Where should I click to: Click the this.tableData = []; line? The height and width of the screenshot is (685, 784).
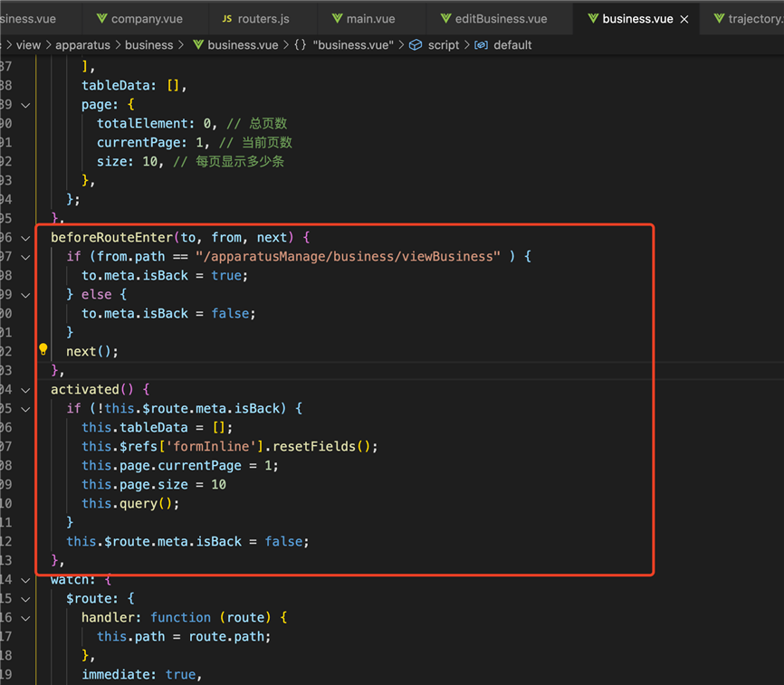point(157,427)
